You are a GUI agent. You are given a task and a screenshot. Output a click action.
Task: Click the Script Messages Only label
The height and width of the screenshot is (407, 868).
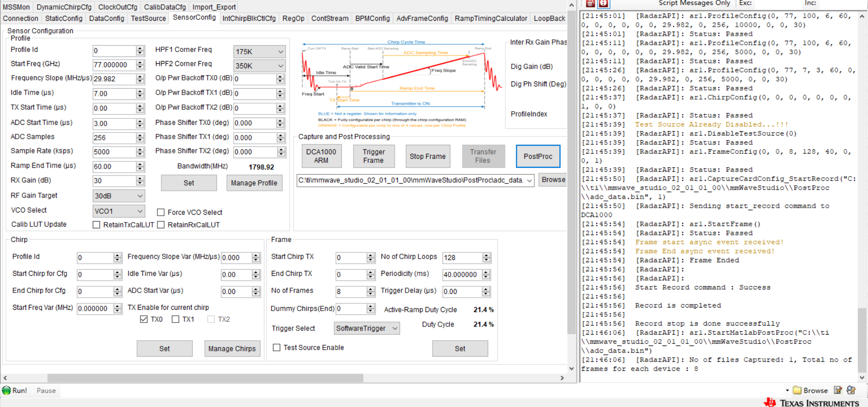pos(694,3)
